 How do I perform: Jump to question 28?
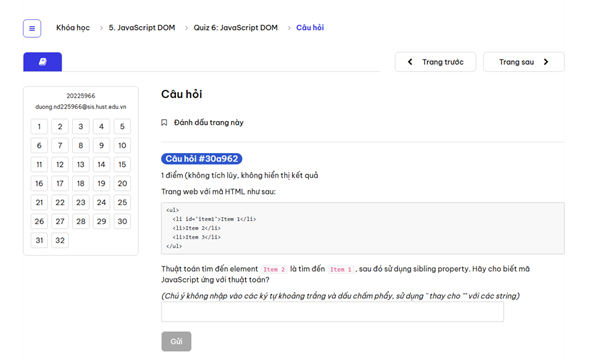point(81,221)
